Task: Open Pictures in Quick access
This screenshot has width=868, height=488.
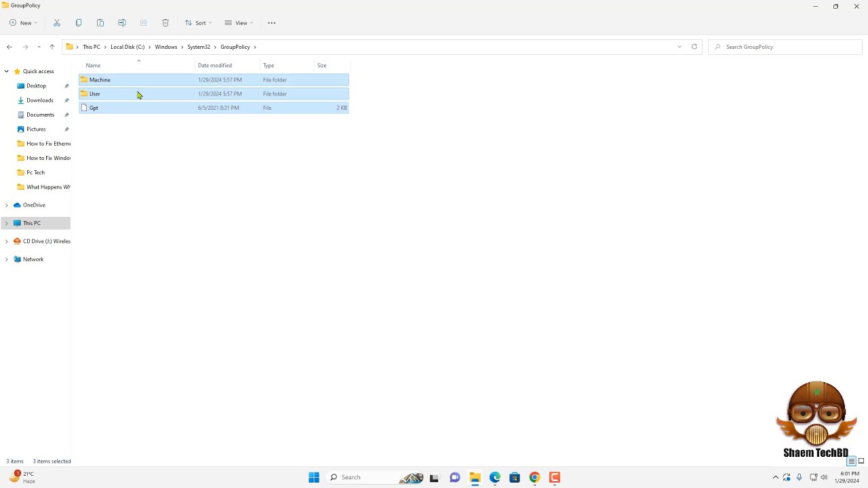Action: (x=36, y=129)
